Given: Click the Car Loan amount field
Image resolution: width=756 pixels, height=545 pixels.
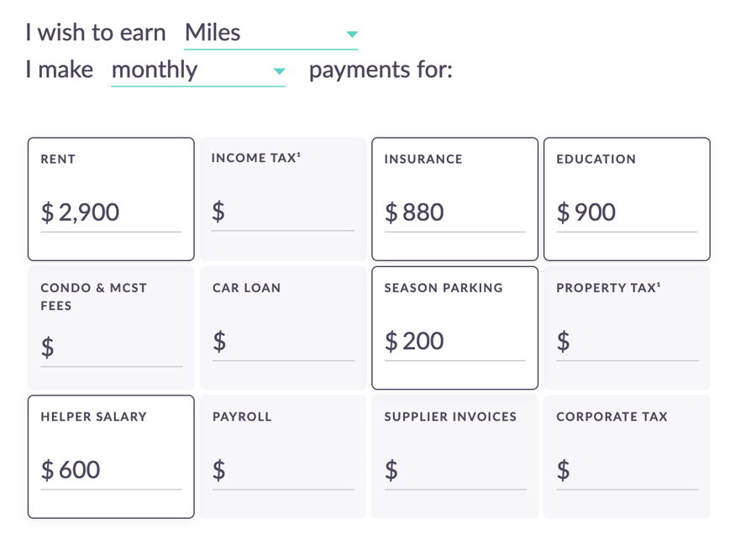Looking at the screenshot, I should click(290, 342).
